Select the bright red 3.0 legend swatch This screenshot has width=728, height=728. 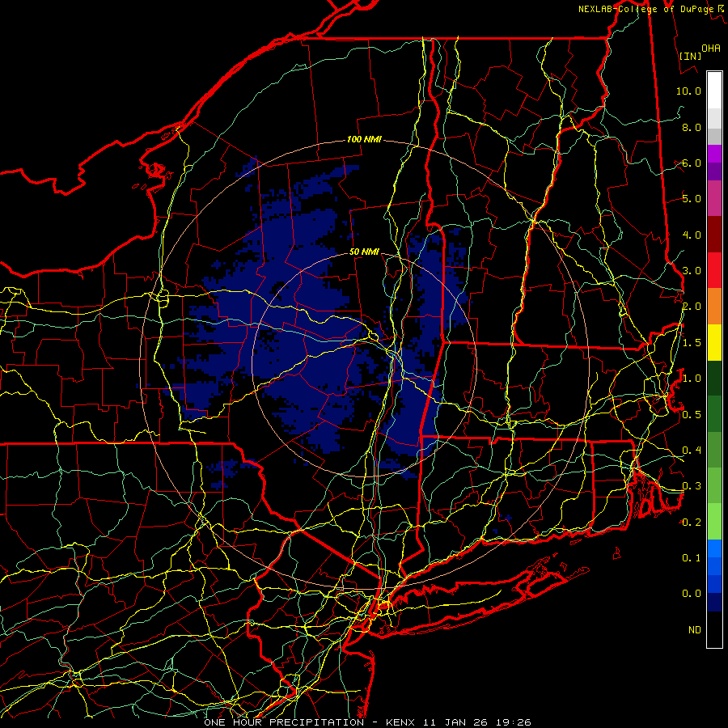[714, 270]
